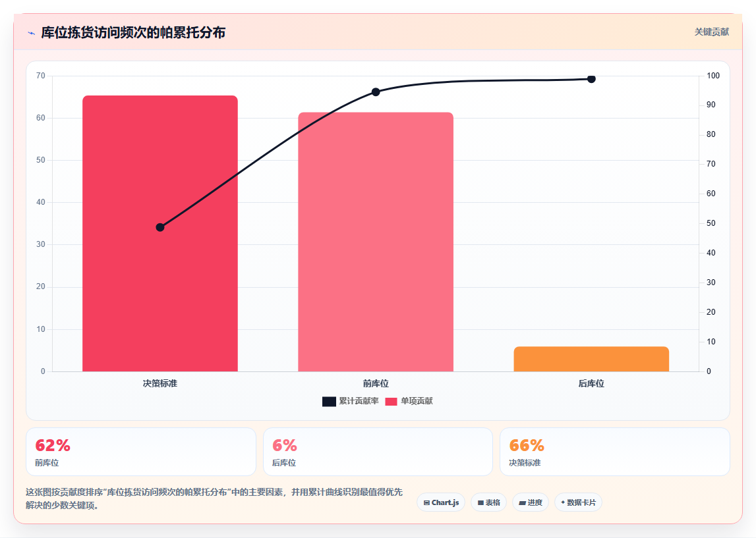The image size is (756, 538).
Task: Click the 66% 决策标准 stat card
Action: click(x=615, y=452)
